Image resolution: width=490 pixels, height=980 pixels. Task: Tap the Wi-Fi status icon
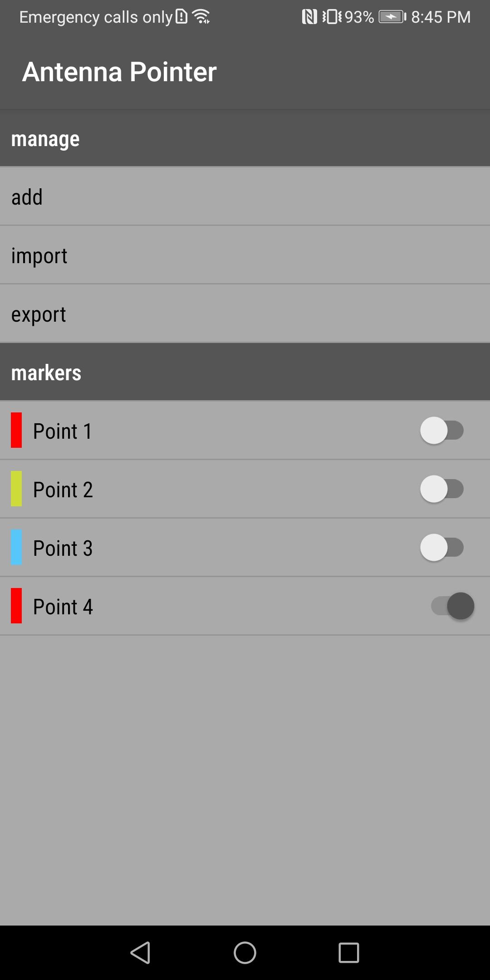coord(201,17)
